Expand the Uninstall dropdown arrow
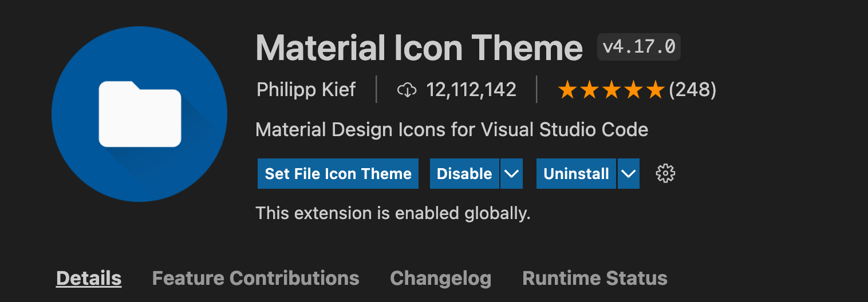 tap(629, 174)
